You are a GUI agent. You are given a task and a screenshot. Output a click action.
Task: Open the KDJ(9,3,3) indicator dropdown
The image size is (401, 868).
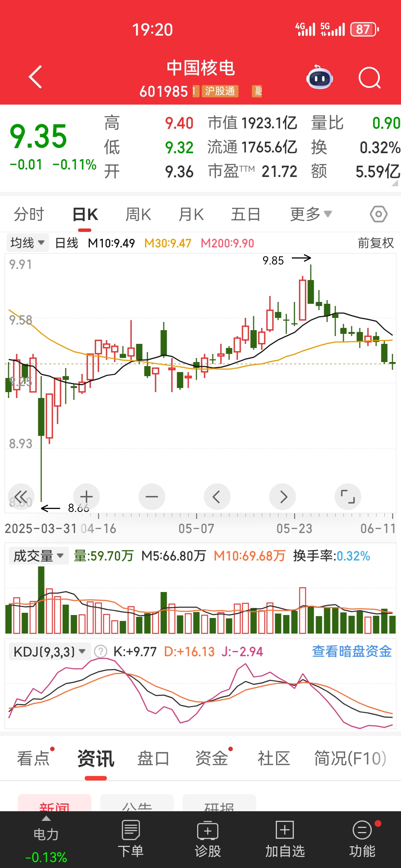[49, 651]
